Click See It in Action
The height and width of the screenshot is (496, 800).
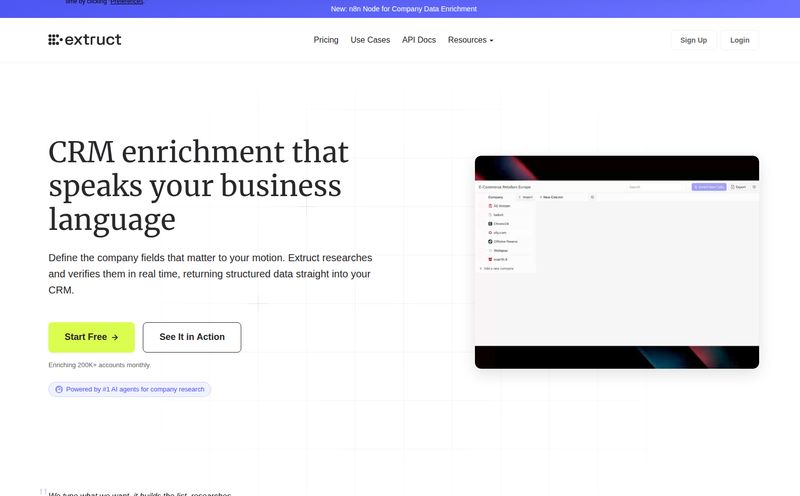[x=192, y=337]
